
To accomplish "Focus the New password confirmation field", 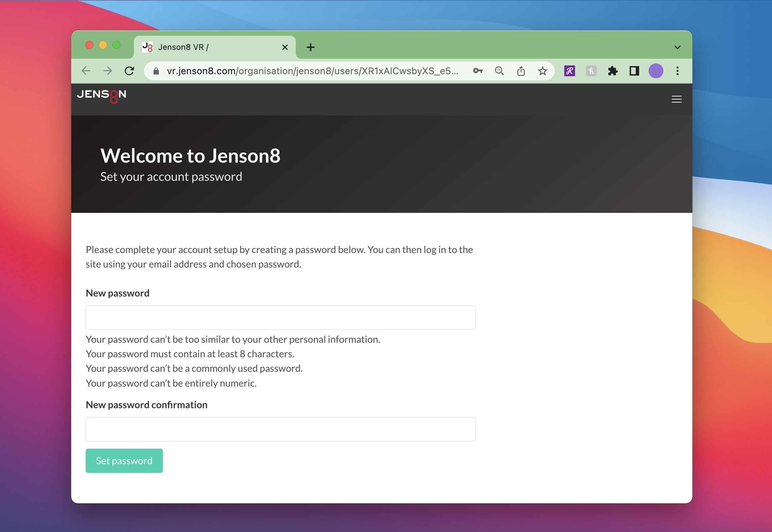I will pos(281,429).
